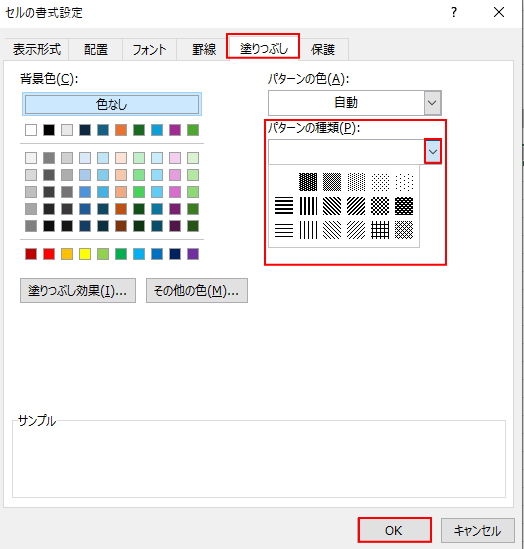Screen dimensions: 524x549
Task: Select dark navy swatch in standard colors row
Action: pos(175,254)
